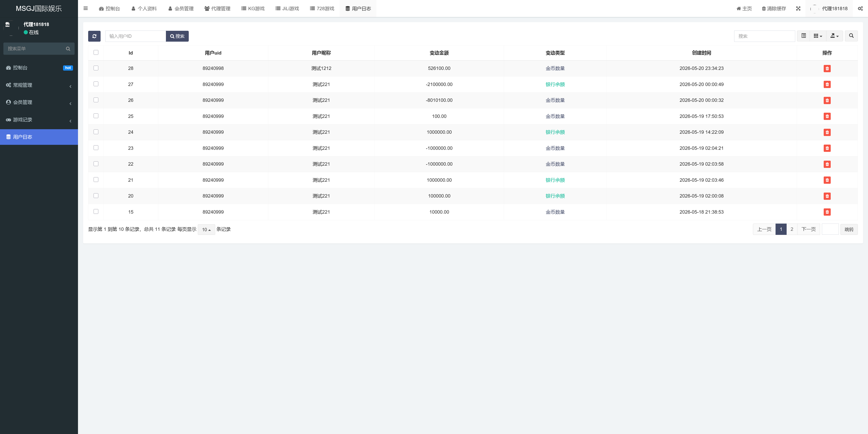Focus the 搜索菜单 sidebar input
This screenshot has height=434, width=868.
point(34,49)
